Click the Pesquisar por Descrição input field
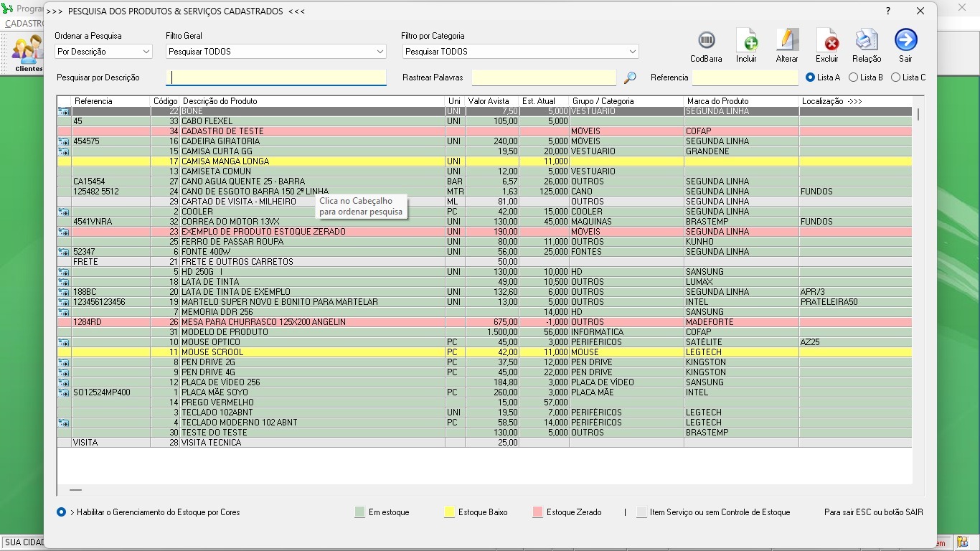 tap(275, 77)
